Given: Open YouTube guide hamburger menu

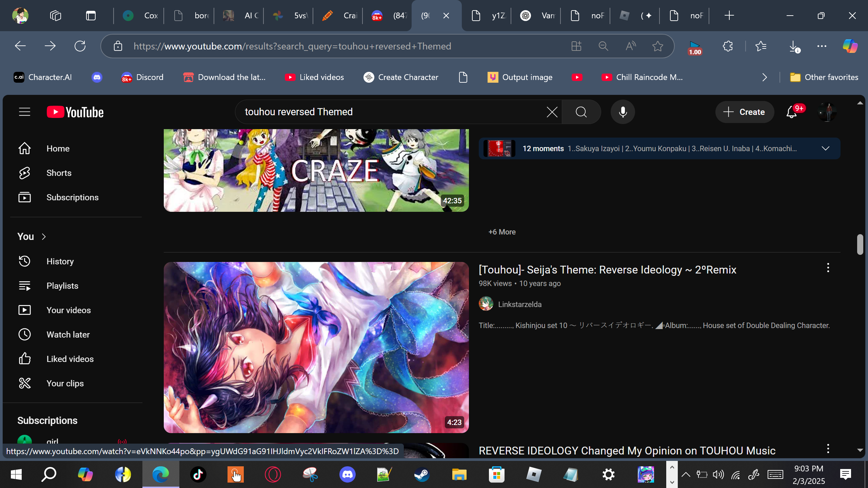Looking at the screenshot, I should click(24, 112).
